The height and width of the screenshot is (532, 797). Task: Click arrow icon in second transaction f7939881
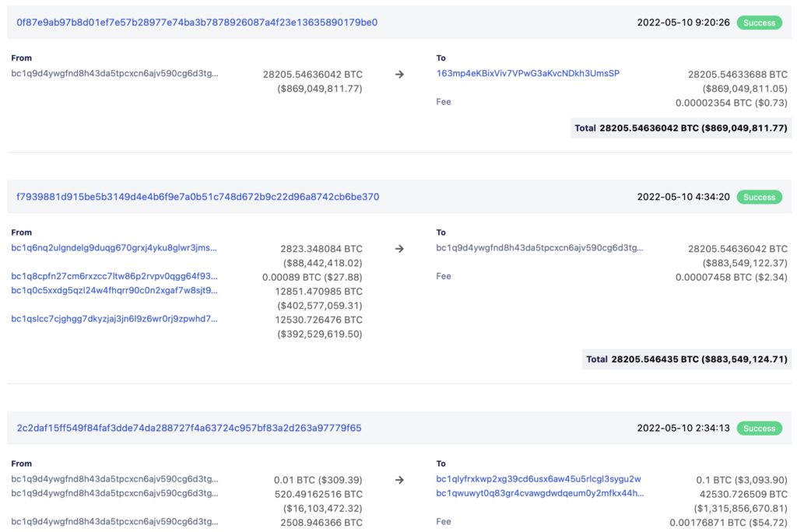click(x=399, y=249)
